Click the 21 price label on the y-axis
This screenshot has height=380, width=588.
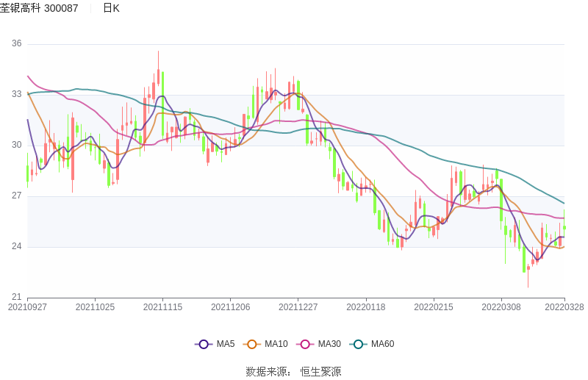click(16, 297)
